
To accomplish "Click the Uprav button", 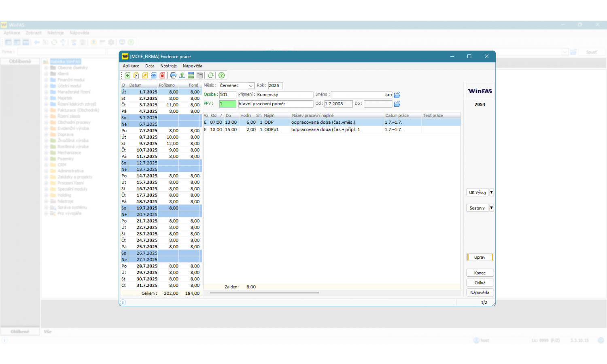I will coord(480,257).
